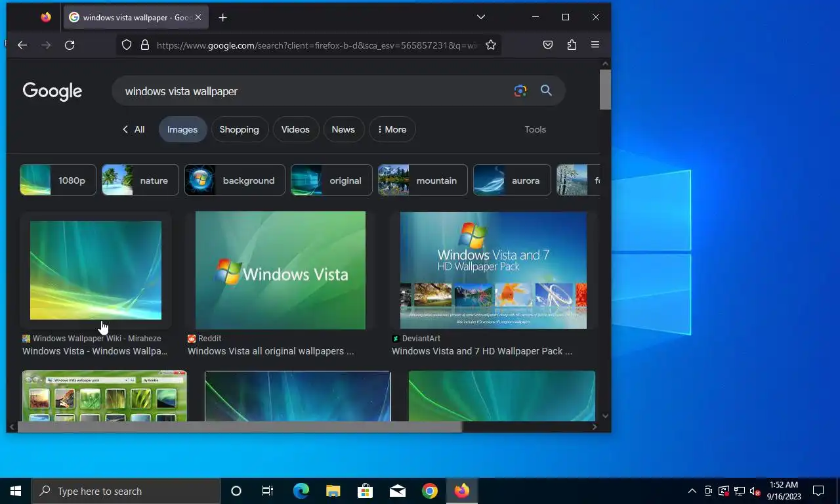Image resolution: width=840 pixels, height=504 pixels.
Task: Open Windows Wallpaper Wiki - Miraheze source
Action: tap(92, 339)
